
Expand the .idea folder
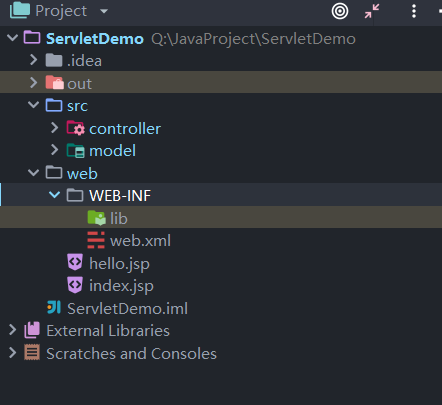point(33,60)
